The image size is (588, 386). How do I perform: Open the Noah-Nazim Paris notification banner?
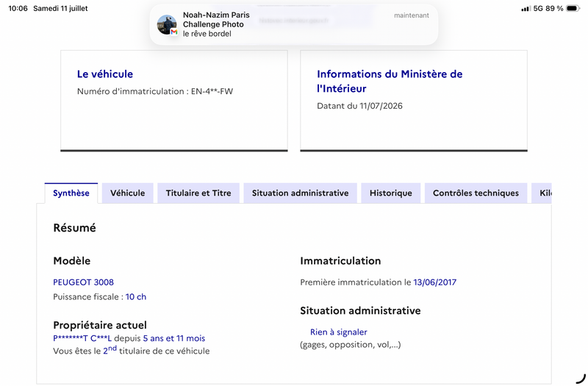tap(293, 24)
